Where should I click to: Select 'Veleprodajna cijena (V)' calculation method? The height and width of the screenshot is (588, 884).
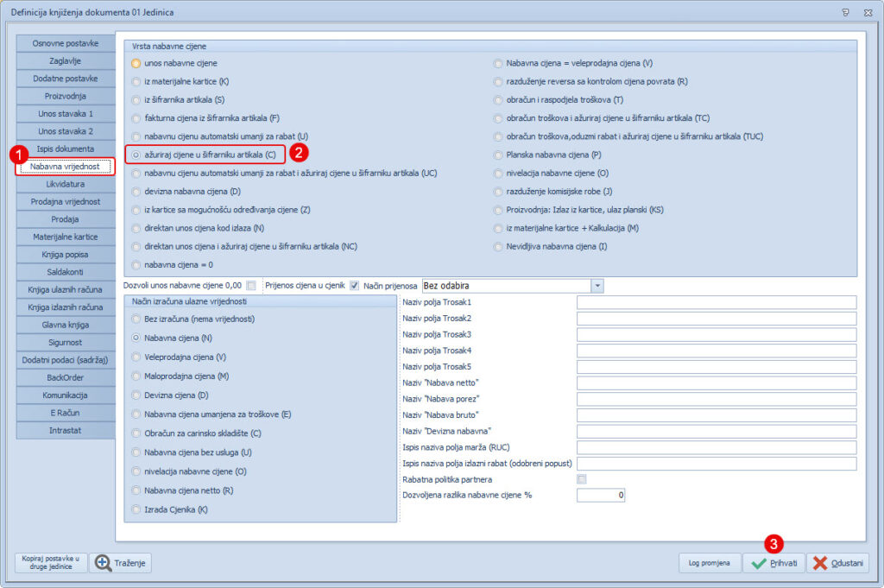136,357
